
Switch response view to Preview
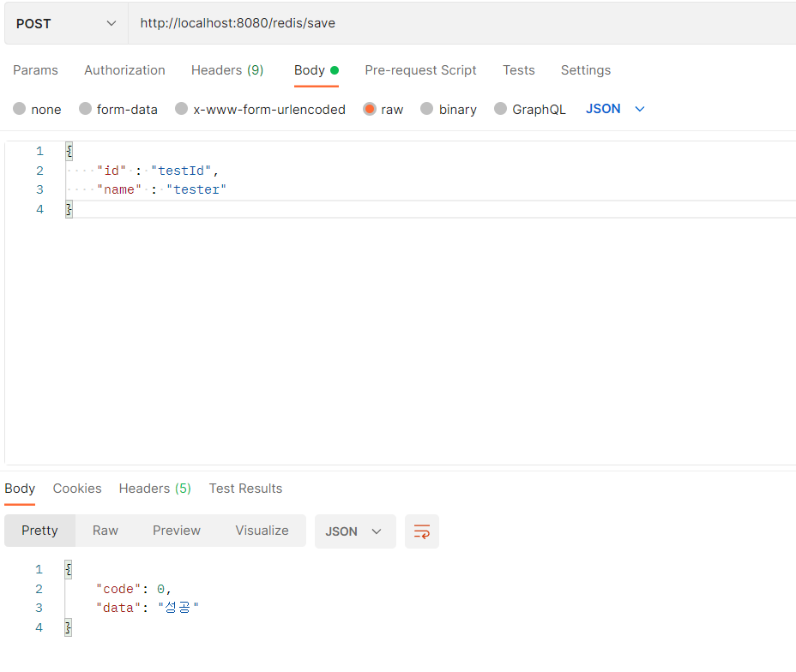[x=176, y=531]
